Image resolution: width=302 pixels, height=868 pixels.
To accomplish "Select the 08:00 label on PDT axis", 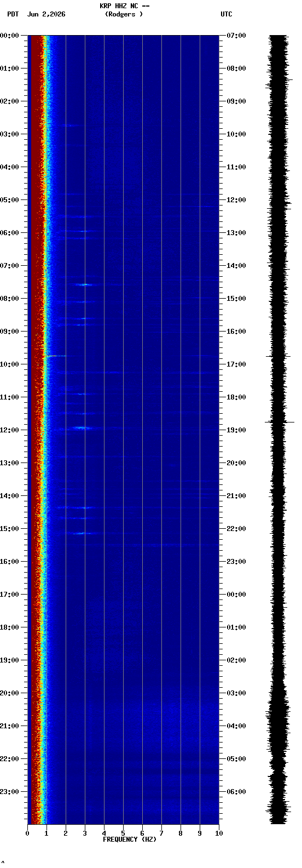I will [x=10, y=299].
